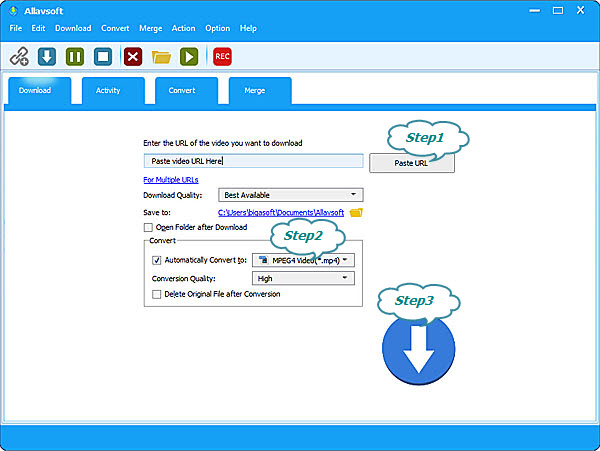Click the green play toolbar icon
The image size is (600, 451).
189,57
